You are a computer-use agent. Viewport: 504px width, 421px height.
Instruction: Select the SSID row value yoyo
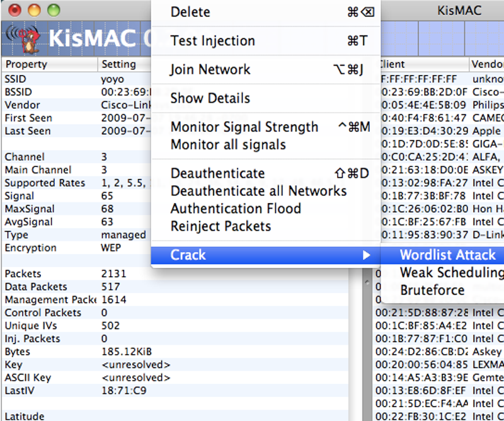(112, 79)
